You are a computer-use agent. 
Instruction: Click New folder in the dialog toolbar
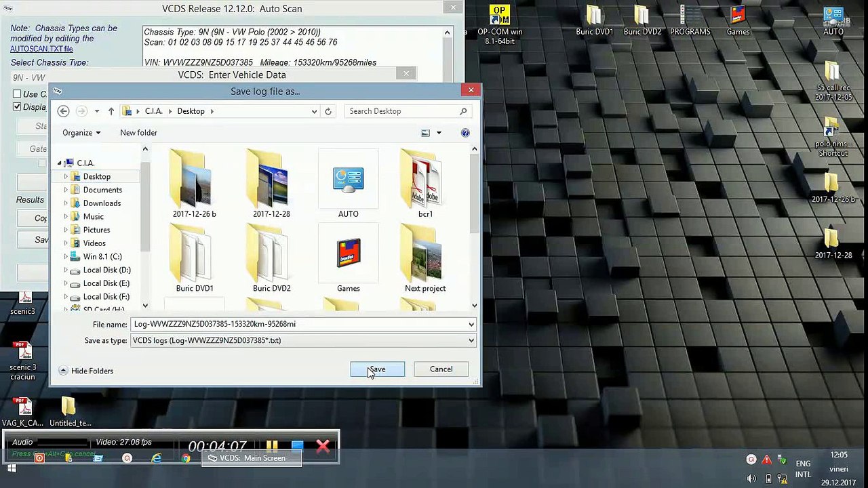pyautogui.click(x=138, y=133)
